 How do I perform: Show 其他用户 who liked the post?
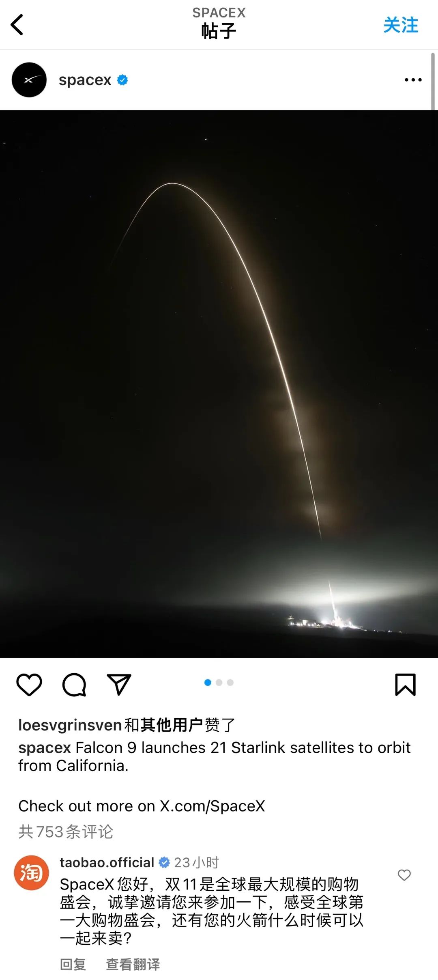pyautogui.click(x=172, y=725)
